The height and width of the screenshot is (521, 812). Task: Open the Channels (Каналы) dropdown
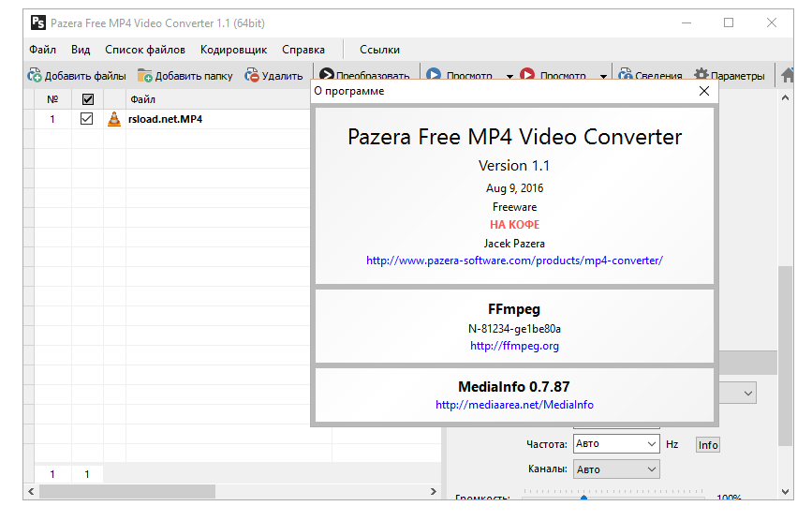pyautogui.click(x=616, y=469)
